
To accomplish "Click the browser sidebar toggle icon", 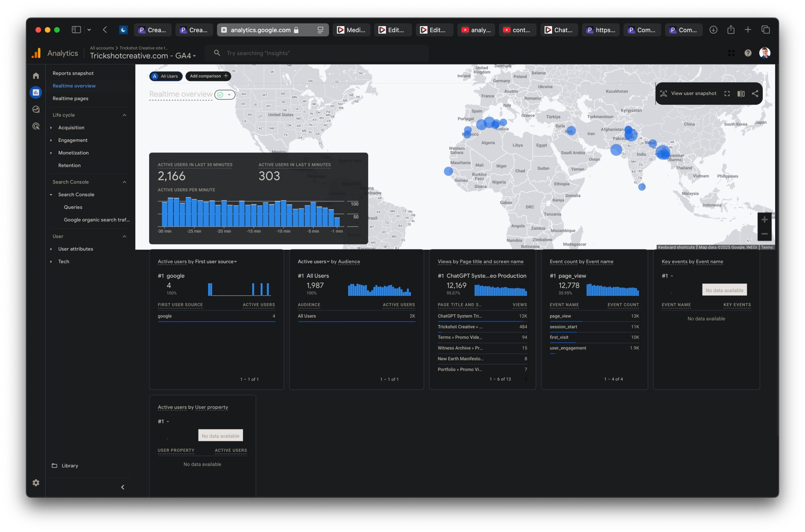I will [x=76, y=30].
